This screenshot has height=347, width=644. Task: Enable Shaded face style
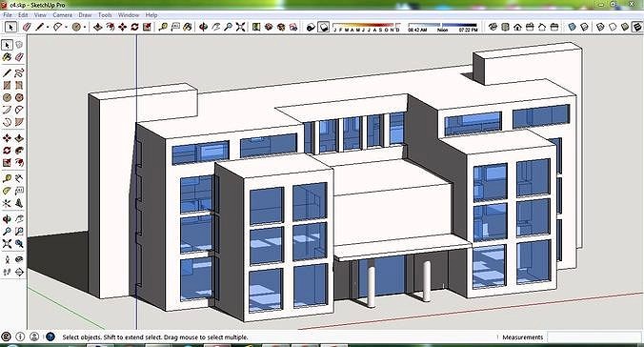click(x=625, y=27)
